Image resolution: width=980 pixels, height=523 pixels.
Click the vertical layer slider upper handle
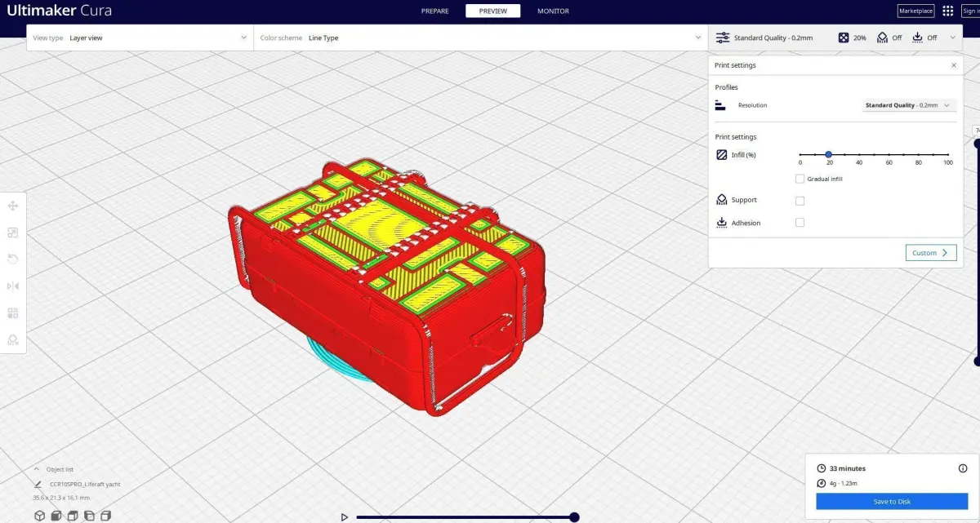pyautogui.click(x=977, y=144)
